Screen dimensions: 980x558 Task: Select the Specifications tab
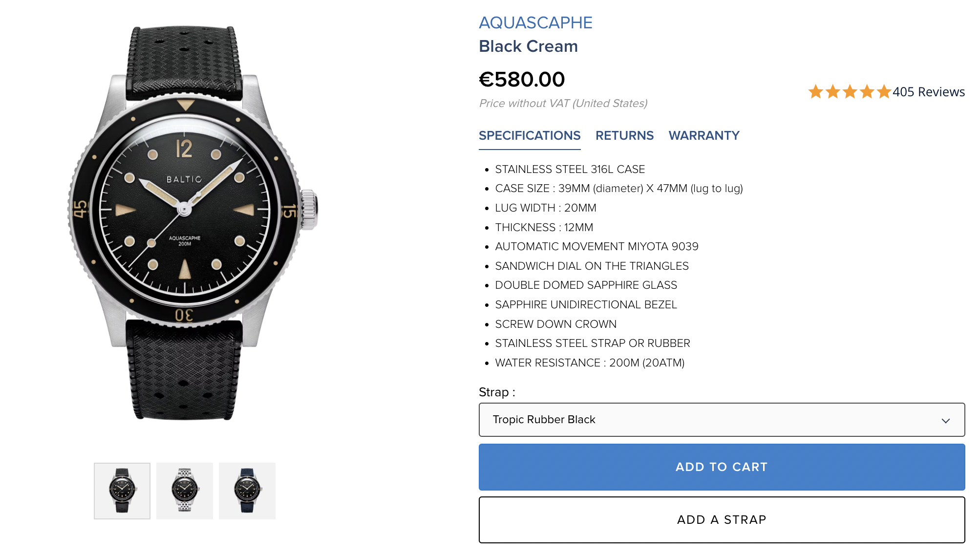(x=530, y=135)
